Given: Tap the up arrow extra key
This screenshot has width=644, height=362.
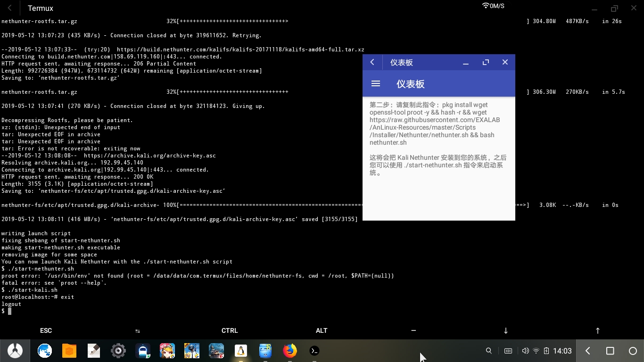Looking at the screenshot, I should [x=598, y=331].
